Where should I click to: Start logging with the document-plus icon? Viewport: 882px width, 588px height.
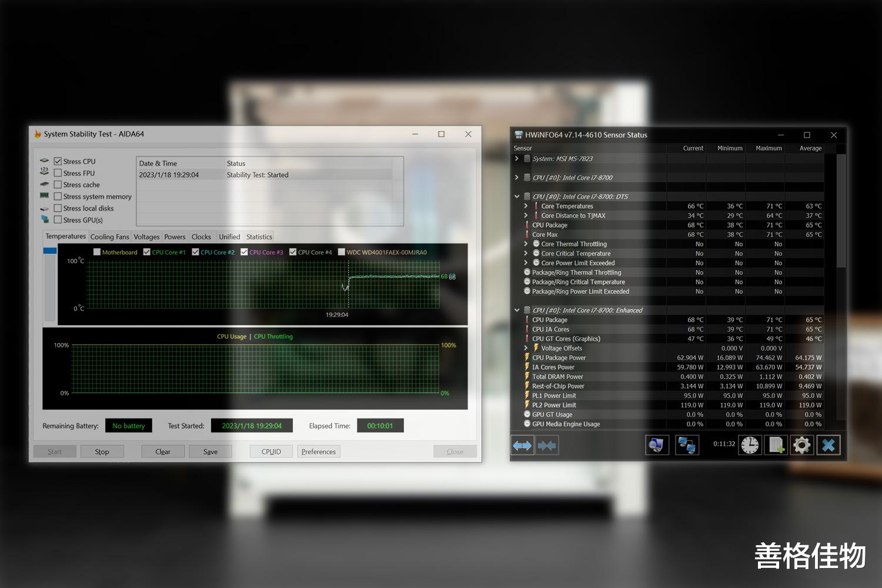(776, 445)
